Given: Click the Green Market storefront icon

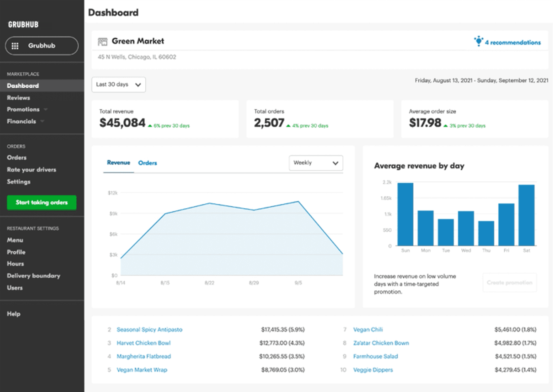Looking at the screenshot, I should point(102,42).
